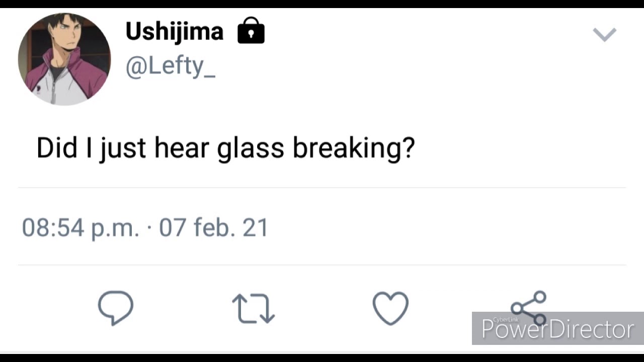This screenshot has height=362, width=644.
Task: Retweet this tweet using the arrows icon
Action: (253, 308)
